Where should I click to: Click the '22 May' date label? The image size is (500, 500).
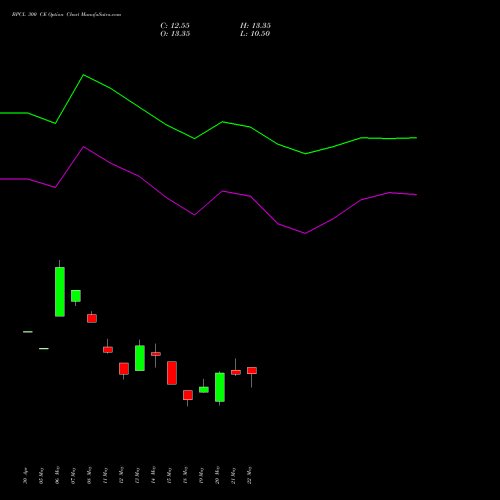[250, 475]
